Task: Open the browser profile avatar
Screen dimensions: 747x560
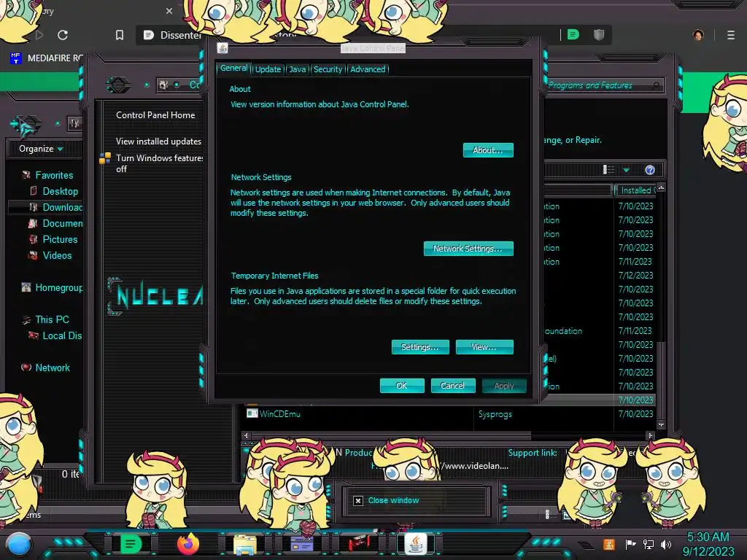Action: [x=698, y=35]
